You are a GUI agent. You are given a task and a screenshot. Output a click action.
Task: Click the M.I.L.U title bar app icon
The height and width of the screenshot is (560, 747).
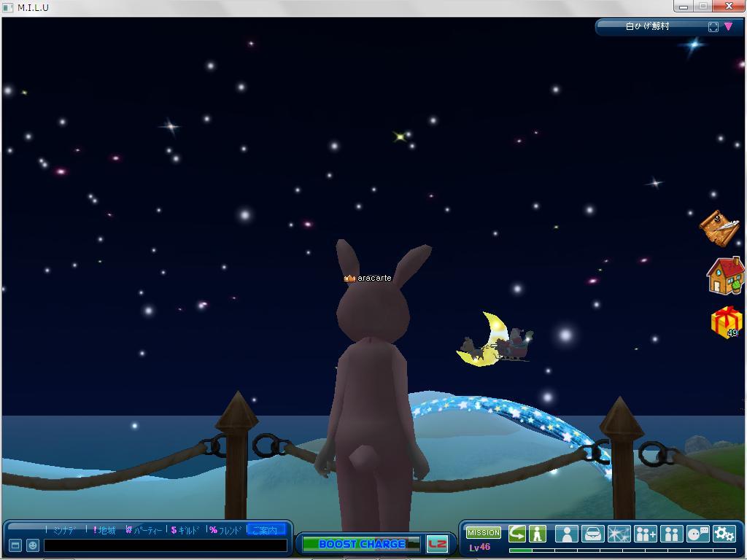(7, 7)
